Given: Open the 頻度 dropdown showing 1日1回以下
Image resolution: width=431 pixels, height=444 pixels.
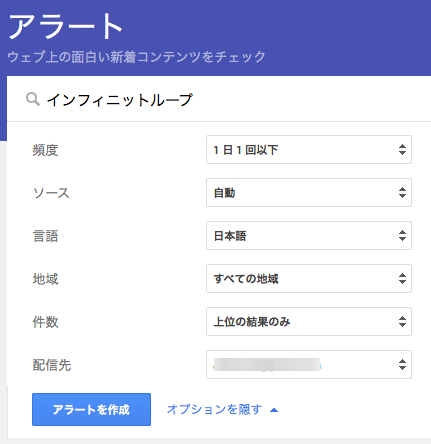Looking at the screenshot, I should coord(309,149).
